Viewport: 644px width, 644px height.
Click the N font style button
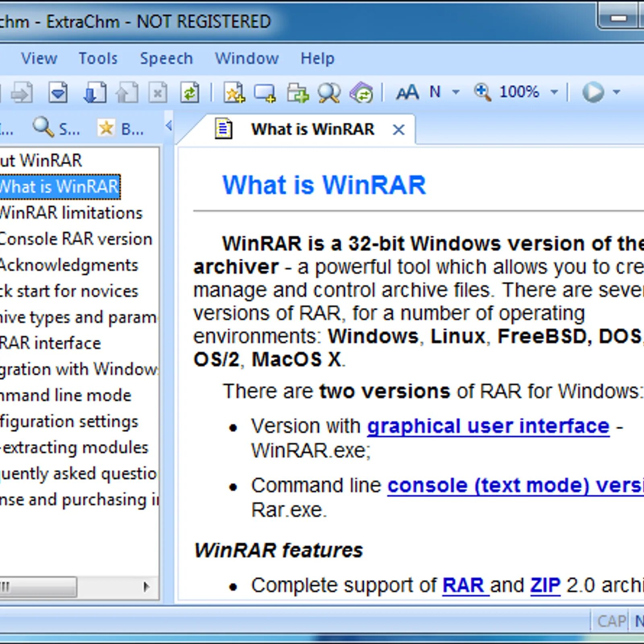[435, 92]
